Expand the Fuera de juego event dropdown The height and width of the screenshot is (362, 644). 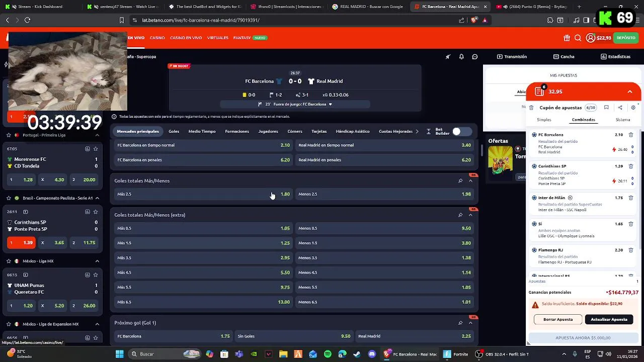pos(331,104)
